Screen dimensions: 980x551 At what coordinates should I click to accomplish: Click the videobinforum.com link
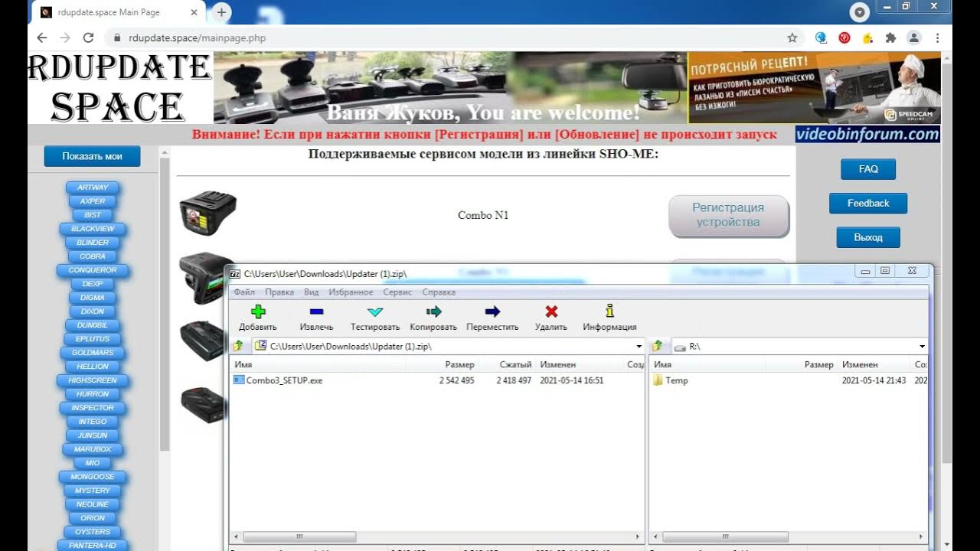pos(867,135)
